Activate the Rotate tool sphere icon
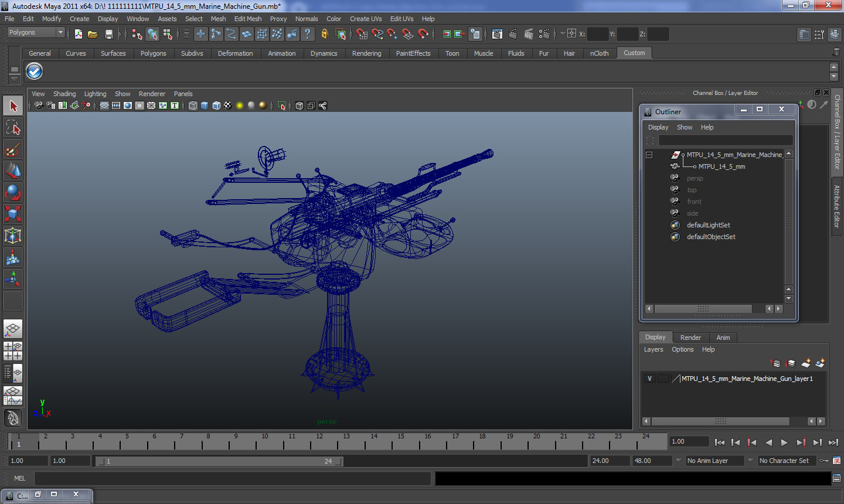This screenshot has width=844, height=504. tap(13, 192)
